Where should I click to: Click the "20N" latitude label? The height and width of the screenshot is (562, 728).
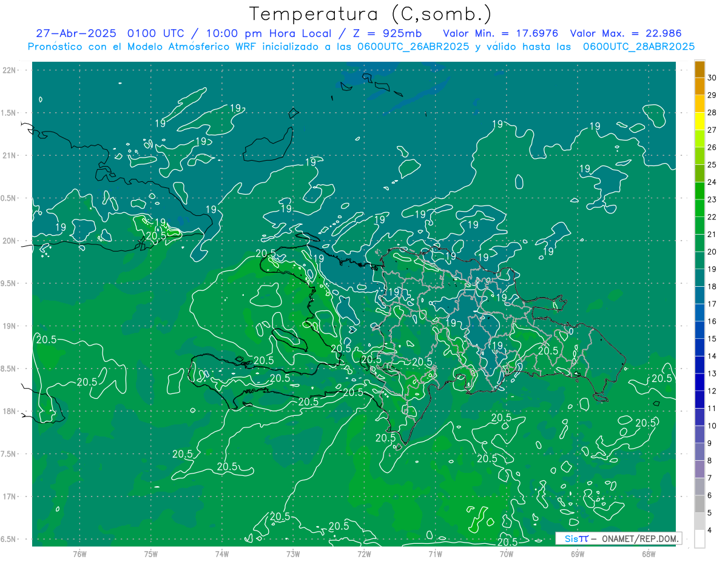point(8,241)
